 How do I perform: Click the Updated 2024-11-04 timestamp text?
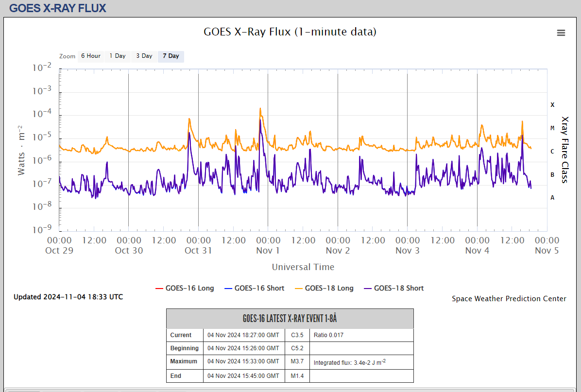(68, 297)
